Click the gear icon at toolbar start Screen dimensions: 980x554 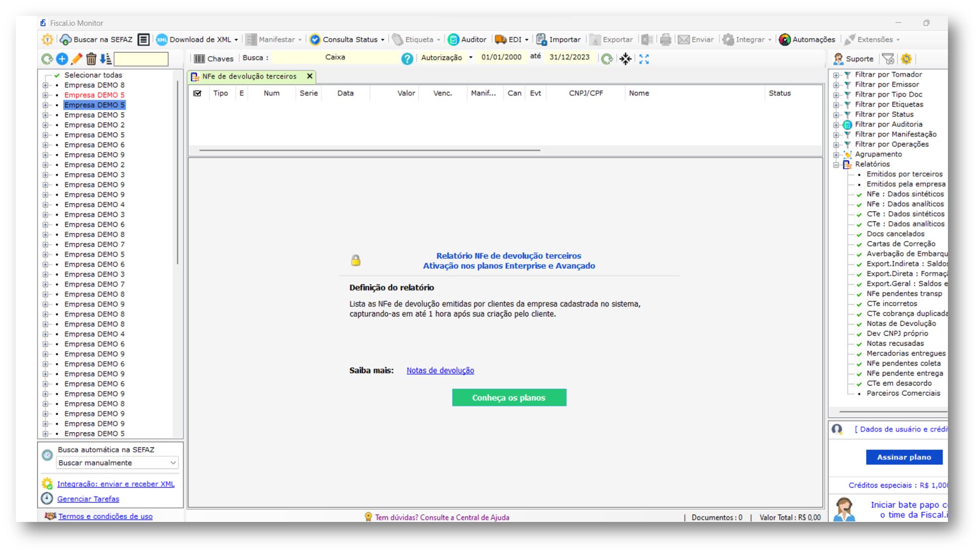47,39
